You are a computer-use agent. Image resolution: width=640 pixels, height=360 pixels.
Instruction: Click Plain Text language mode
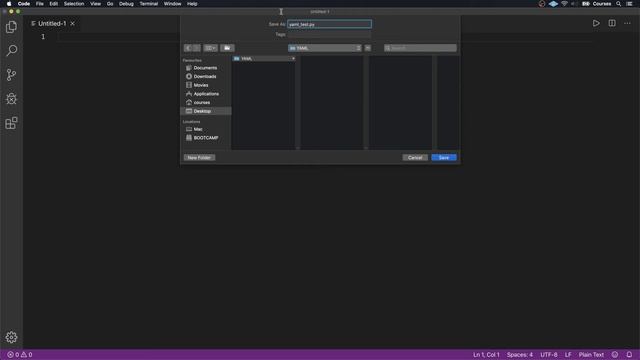[x=591, y=355]
